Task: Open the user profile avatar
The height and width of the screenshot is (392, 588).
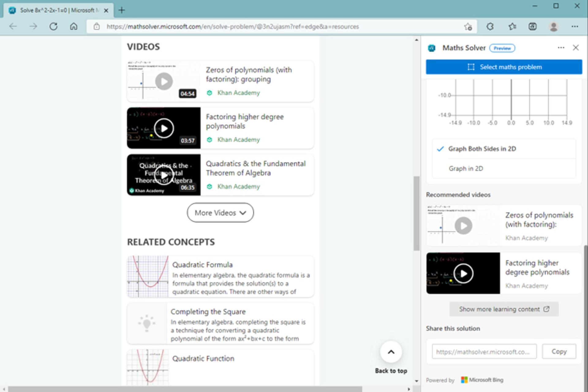Action: 553,27
